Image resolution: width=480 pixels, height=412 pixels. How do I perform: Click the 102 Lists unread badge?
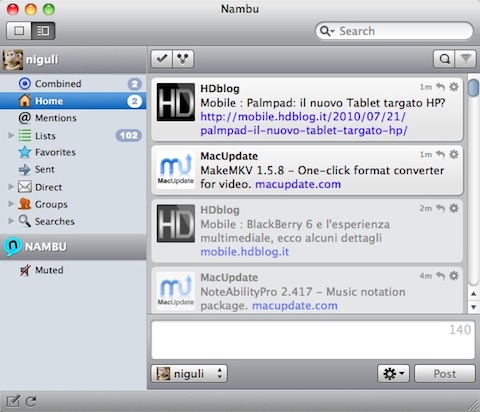point(129,135)
